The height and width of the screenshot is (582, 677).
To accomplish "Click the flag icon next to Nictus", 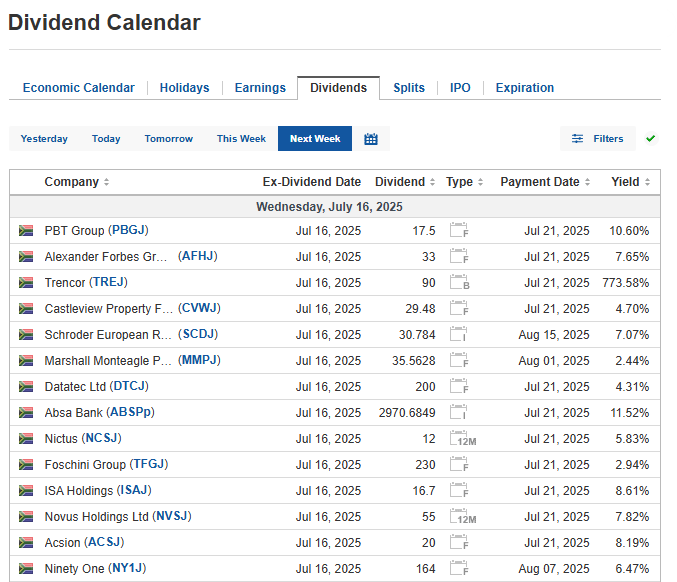I will pos(26,439).
